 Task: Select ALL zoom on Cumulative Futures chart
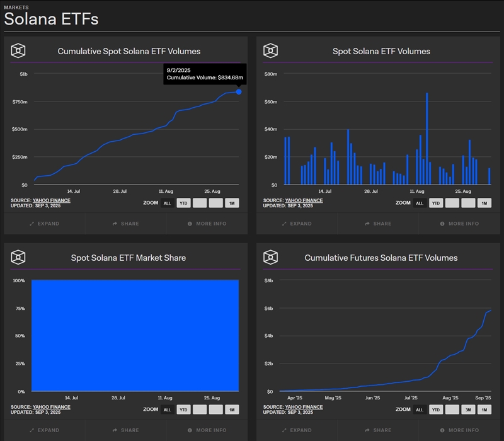[419, 409]
